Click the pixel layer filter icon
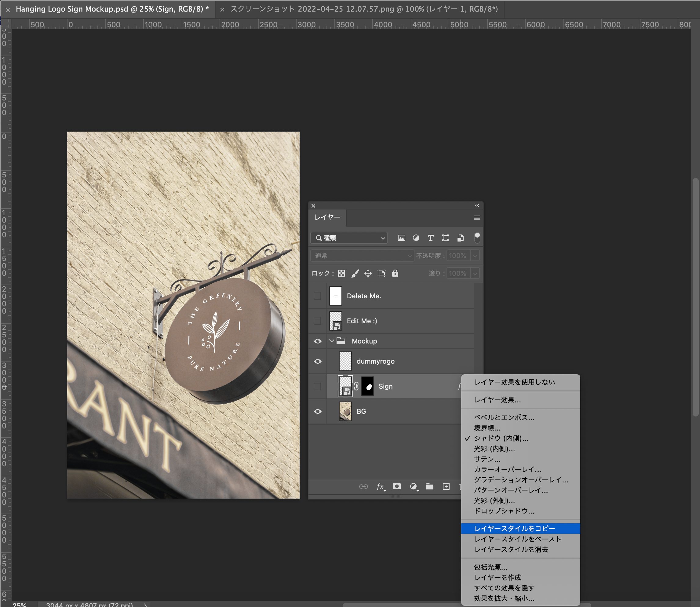 click(x=401, y=238)
